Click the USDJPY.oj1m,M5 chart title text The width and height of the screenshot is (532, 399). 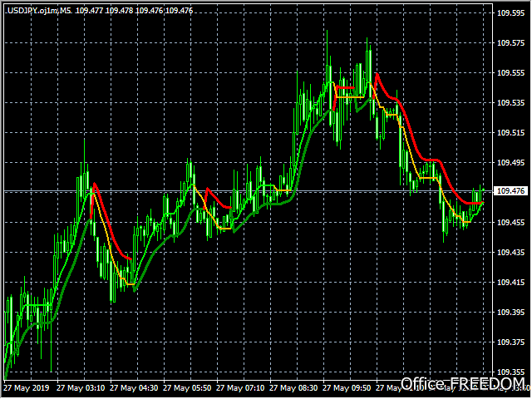point(39,11)
